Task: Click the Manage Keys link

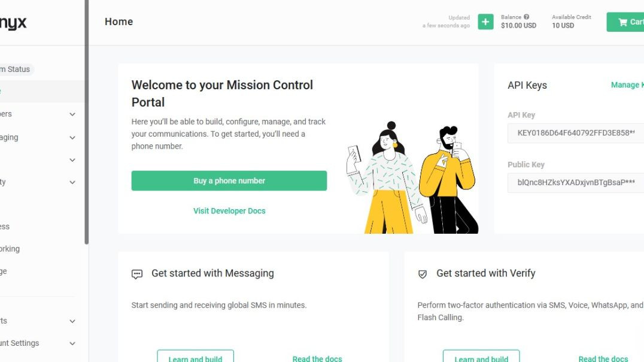Action: click(x=627, y=85)
